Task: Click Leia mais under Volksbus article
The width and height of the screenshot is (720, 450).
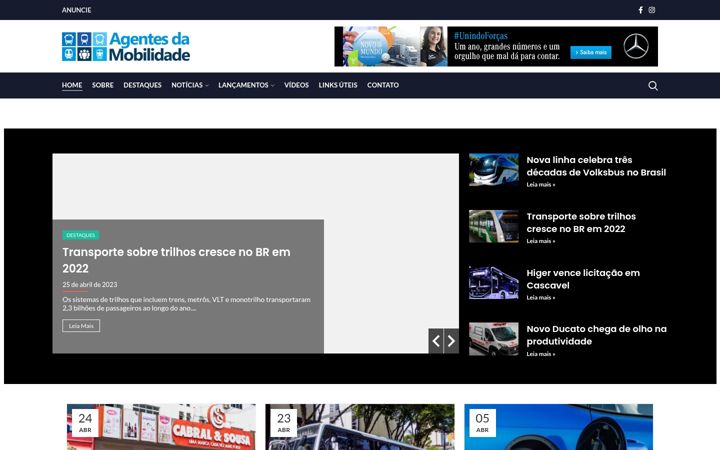Action: [540, 185]
